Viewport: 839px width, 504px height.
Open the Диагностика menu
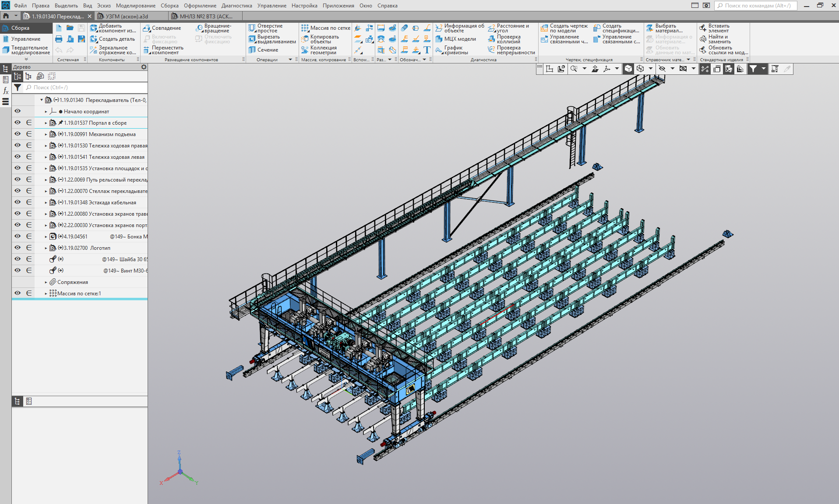(236, 6)
